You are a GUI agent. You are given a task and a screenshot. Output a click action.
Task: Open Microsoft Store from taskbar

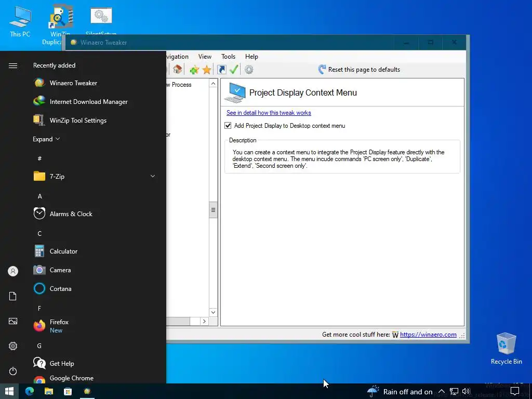[68, 391]
